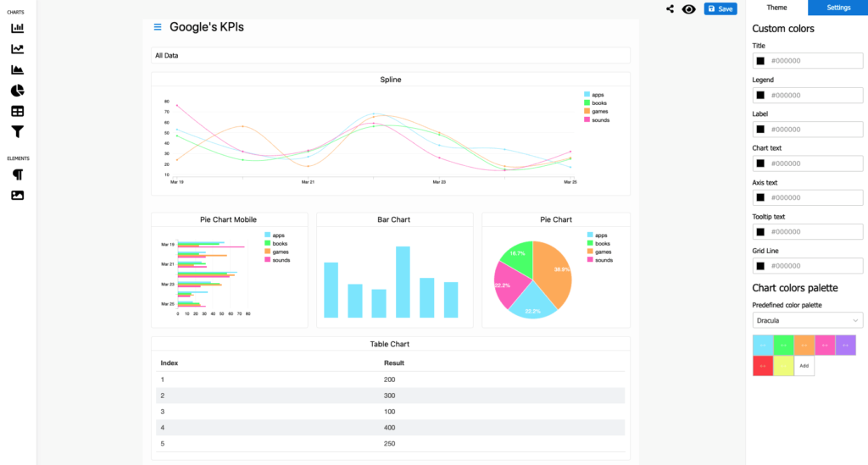Click the Result column header

(394, 363)
